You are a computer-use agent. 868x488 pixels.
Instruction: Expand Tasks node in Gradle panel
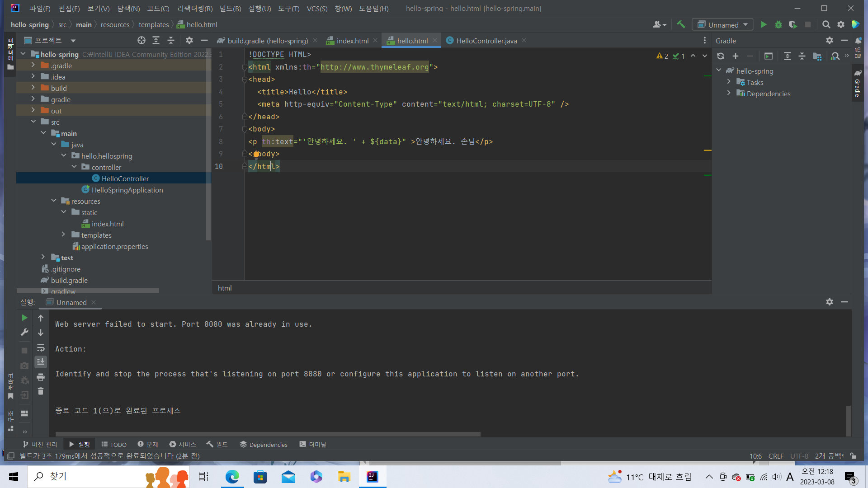[x=729, y=82]
